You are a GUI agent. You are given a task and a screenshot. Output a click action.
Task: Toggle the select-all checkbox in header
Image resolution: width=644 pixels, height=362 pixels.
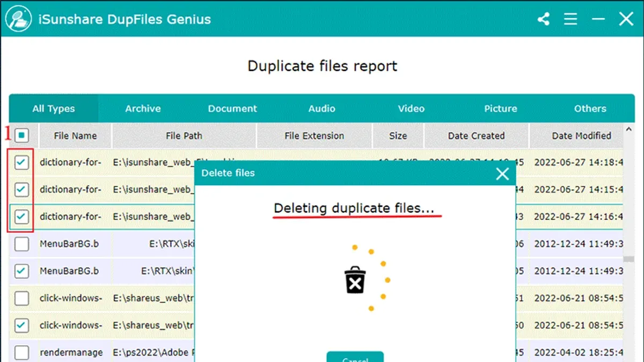pyautogui.click(x=21, y=136)
